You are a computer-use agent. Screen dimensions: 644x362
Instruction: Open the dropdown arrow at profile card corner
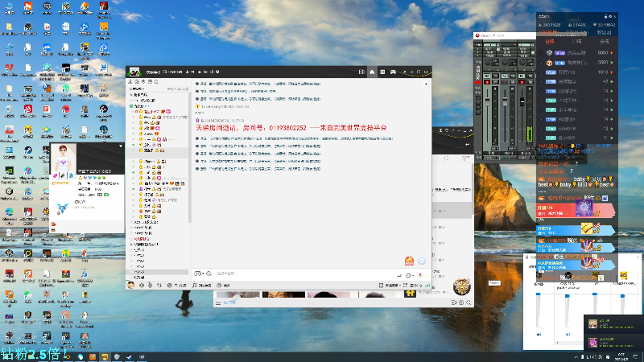[120, 146]
